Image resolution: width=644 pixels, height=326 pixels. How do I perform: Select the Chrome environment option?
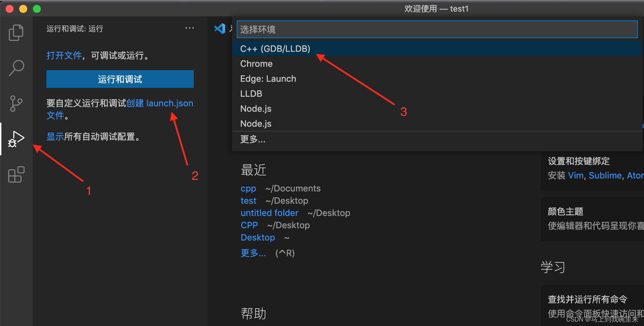(437, 64)
